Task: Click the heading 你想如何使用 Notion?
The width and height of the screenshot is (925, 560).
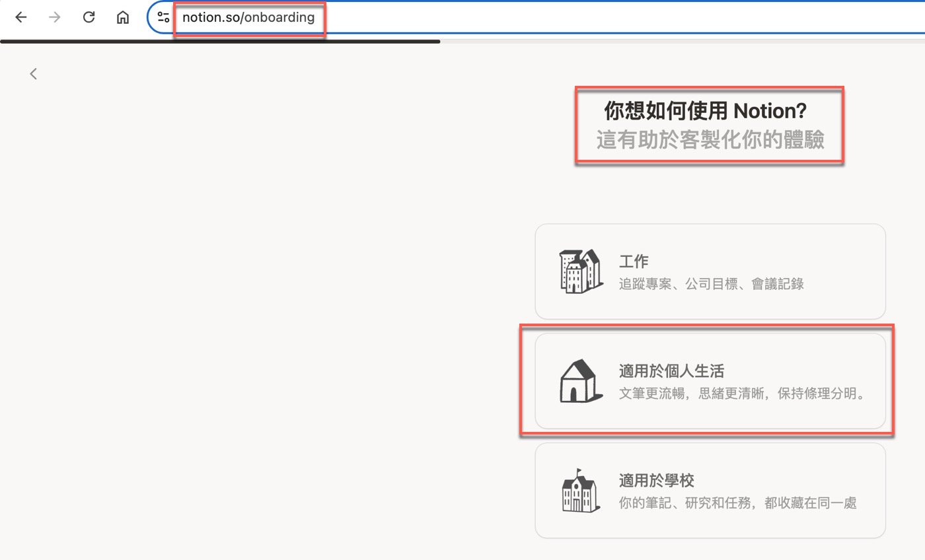Action: click(x=706, y=110)
